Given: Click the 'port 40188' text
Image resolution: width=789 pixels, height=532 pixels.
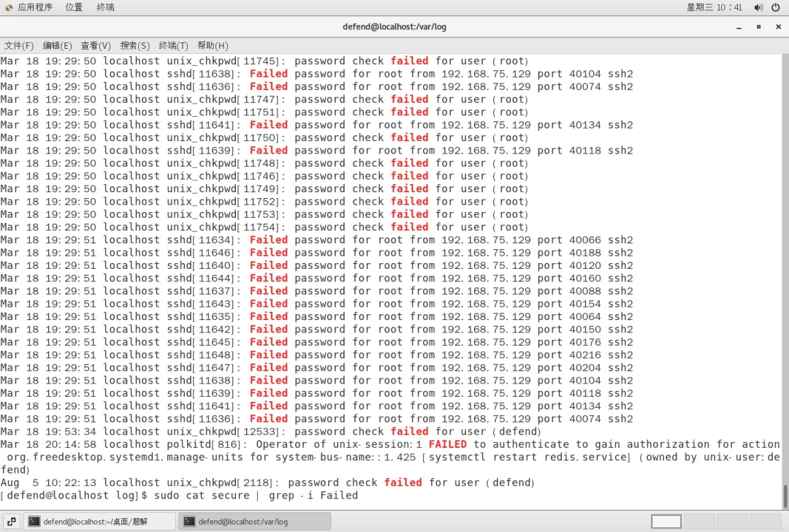Looking at the screenshot, I should [x=569, y=253].
